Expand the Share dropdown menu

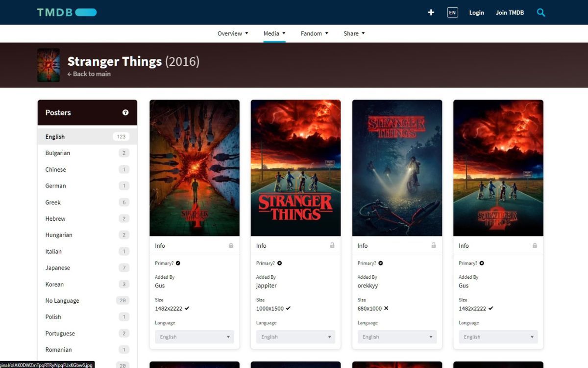(354, 33)
